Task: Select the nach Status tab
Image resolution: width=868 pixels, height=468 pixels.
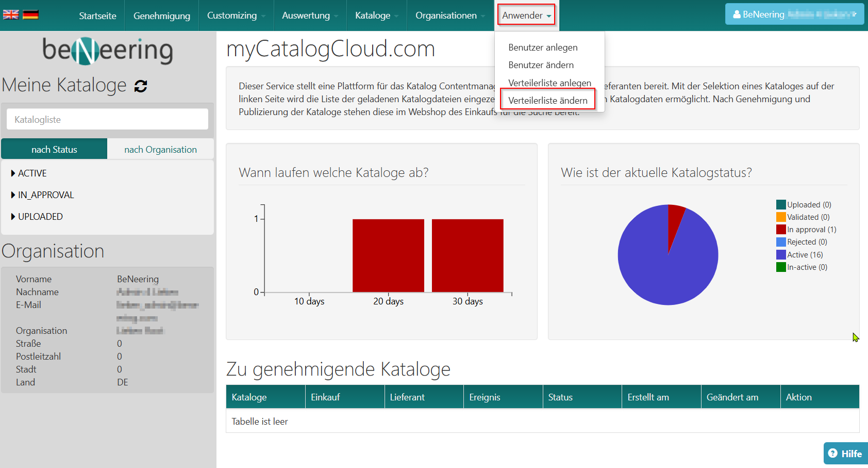Action: [x=54, y=150]
